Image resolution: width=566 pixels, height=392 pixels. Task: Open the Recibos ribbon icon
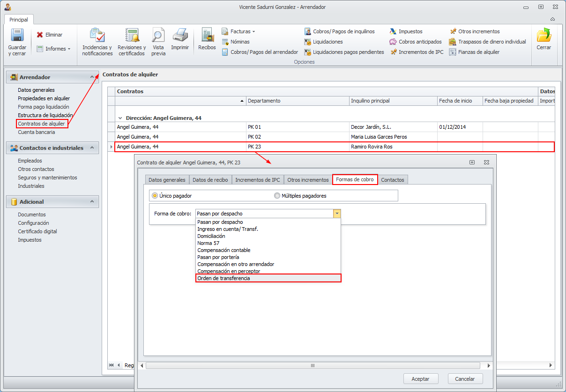(x=207, y=36)
